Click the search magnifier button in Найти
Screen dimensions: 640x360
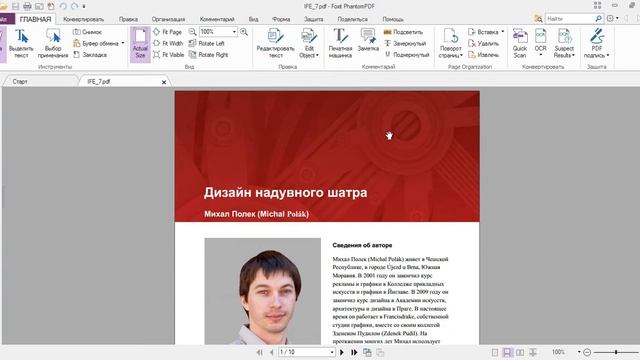point(598,19)
